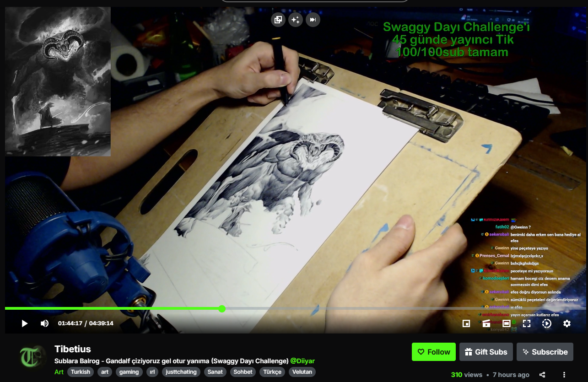This screenshot has height=382, width=588.
Task: Seek using the green video progress bar
Action: [295, 309]
